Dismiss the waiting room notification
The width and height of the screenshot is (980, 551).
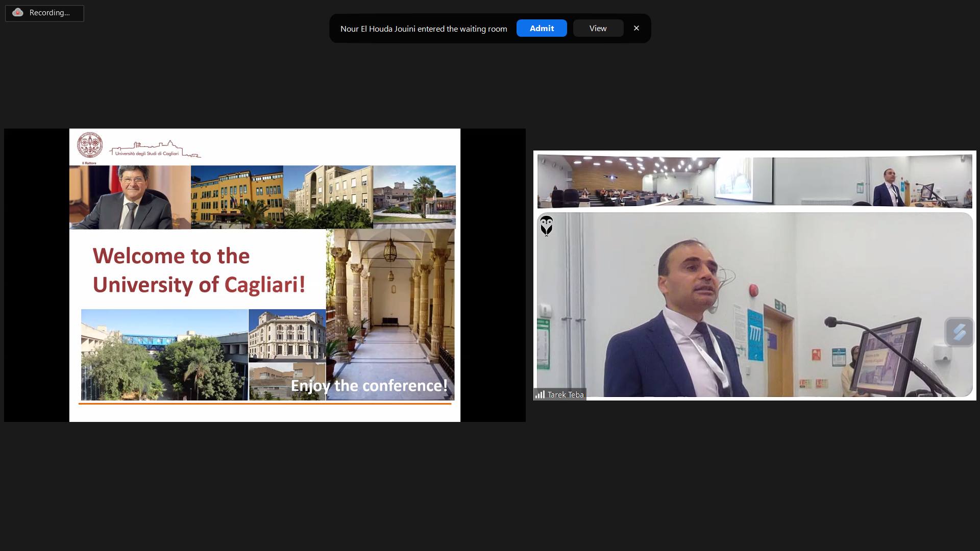(x=636, y=29)
